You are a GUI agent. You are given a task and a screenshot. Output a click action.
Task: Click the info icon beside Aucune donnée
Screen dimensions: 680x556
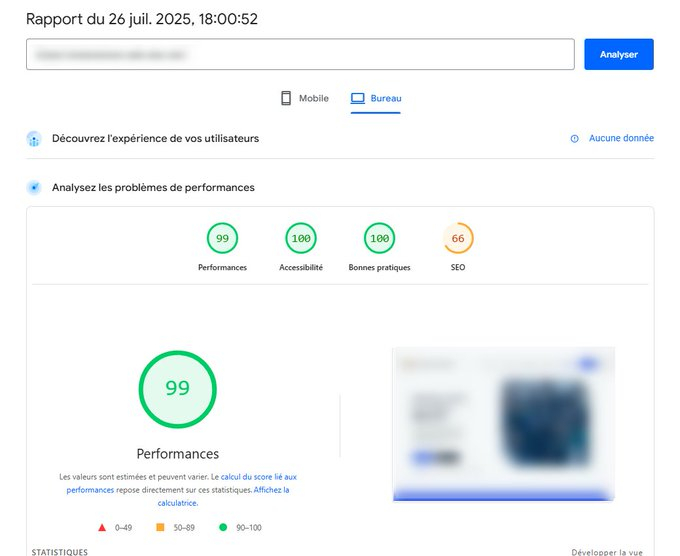[574, 139]
